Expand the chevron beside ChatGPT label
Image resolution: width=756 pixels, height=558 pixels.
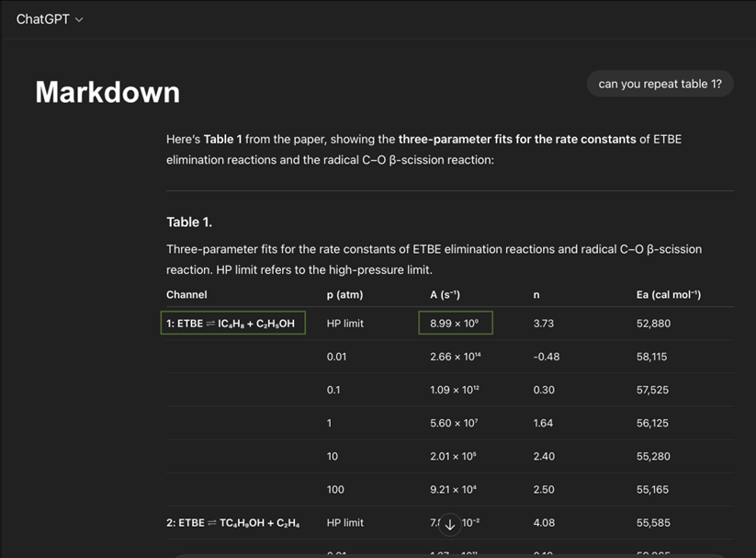click(x=78, y=18)
